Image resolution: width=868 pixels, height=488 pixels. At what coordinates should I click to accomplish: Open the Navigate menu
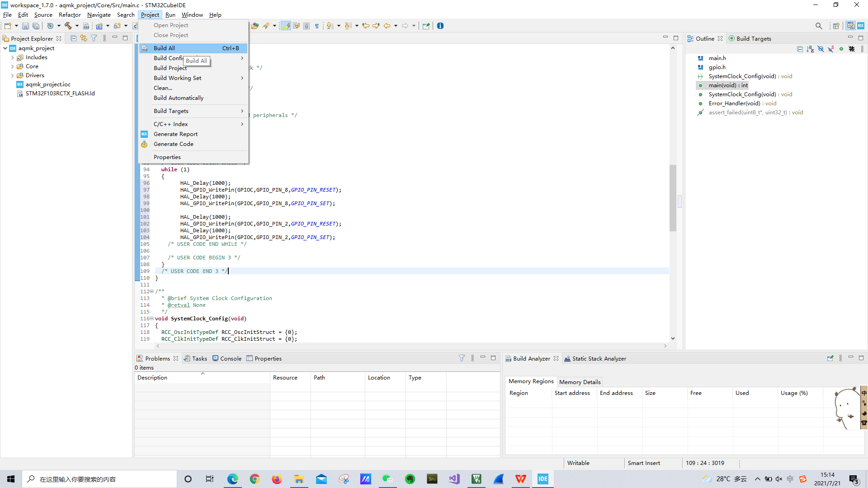(99, 15)
